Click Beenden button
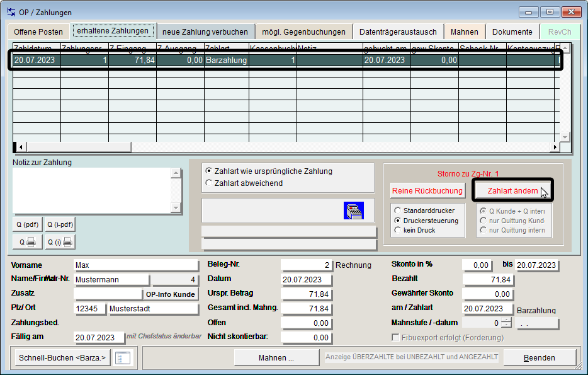Screen dimensions: 588x375 [540, 358]
